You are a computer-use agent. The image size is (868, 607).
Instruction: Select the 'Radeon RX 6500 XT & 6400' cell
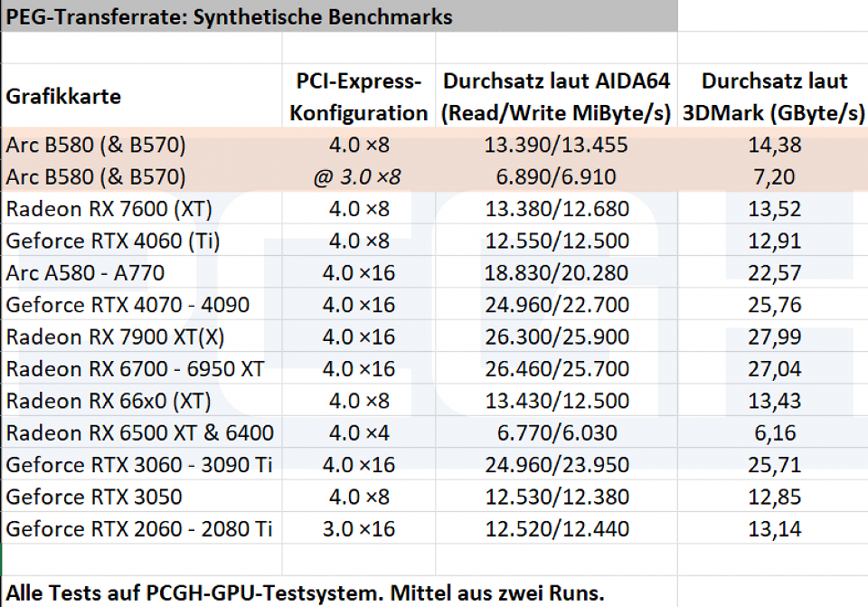[x=142, y=433]
